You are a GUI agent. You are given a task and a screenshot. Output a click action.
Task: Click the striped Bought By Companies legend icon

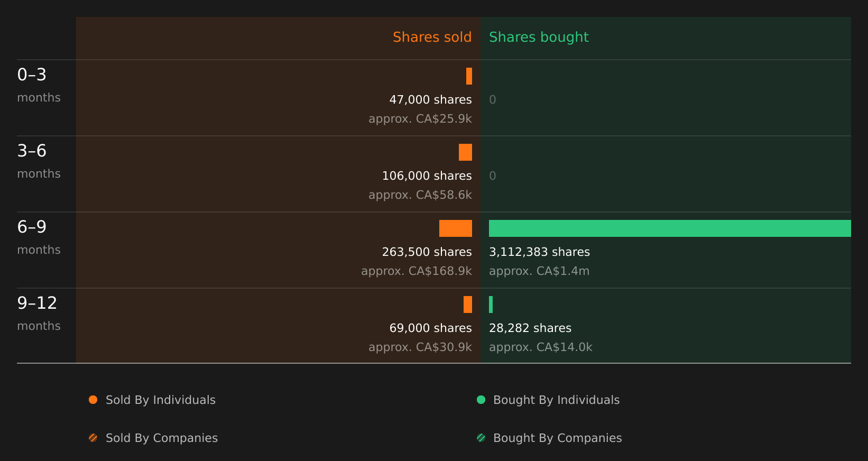tap(481, 438)
